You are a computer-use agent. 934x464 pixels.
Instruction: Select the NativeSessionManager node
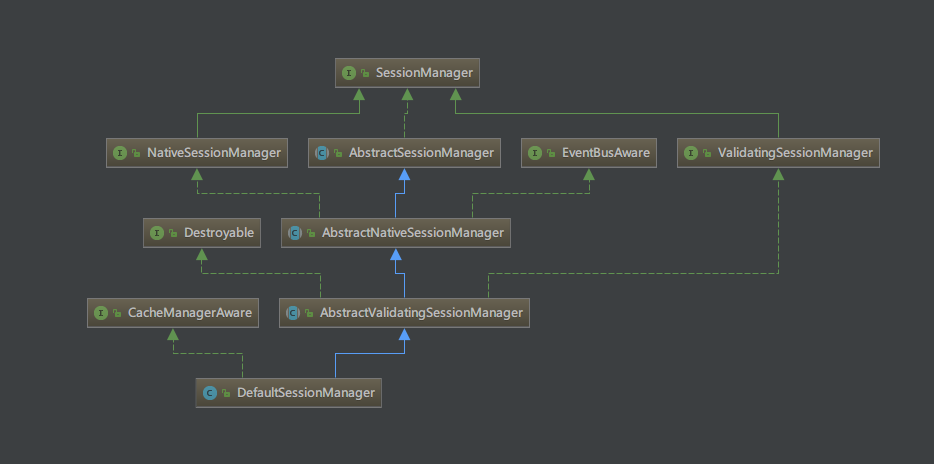point(197,153)
